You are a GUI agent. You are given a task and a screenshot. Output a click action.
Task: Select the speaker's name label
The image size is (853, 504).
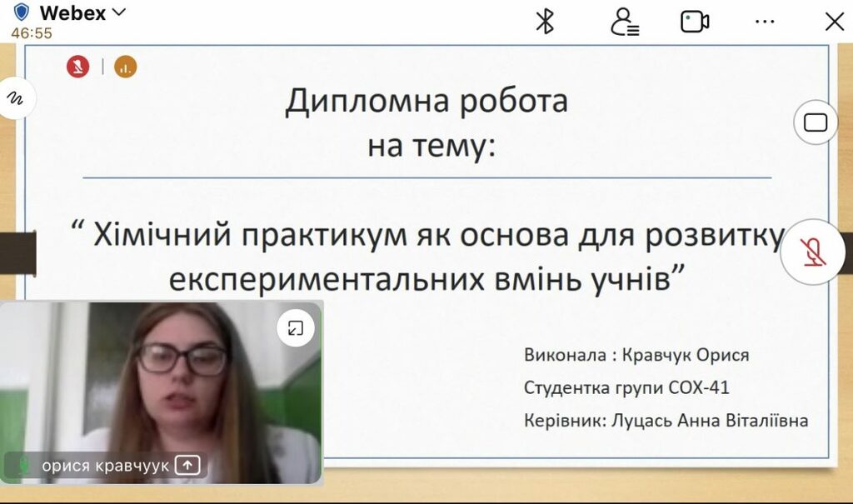pyautogui.click(x=105, y=466)
